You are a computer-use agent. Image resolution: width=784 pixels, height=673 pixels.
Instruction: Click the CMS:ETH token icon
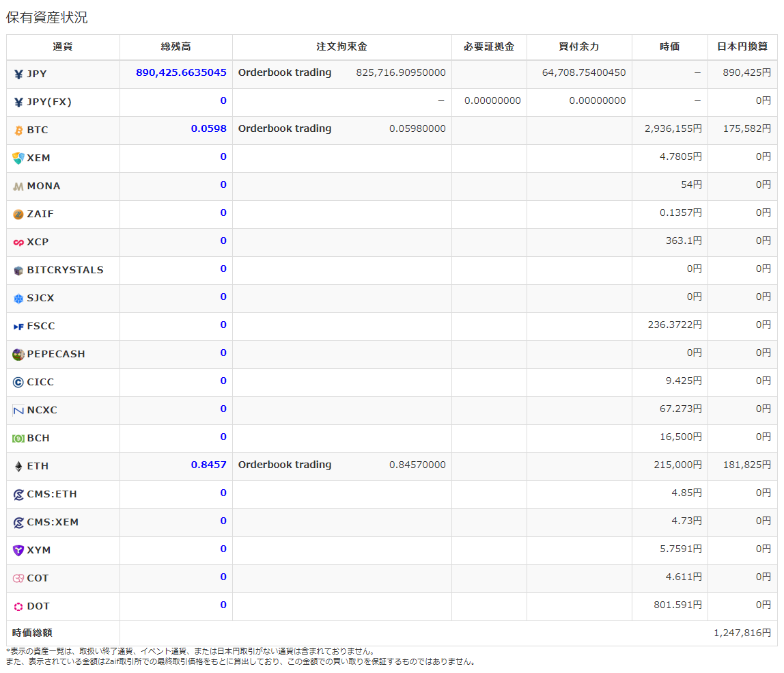tap(18, 495)
